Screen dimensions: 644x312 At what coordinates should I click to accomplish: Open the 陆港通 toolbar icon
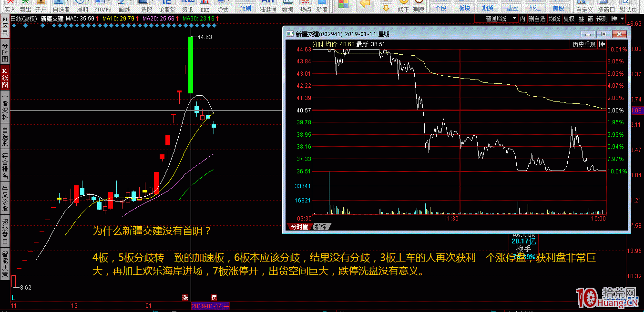[x=268, y=6]
